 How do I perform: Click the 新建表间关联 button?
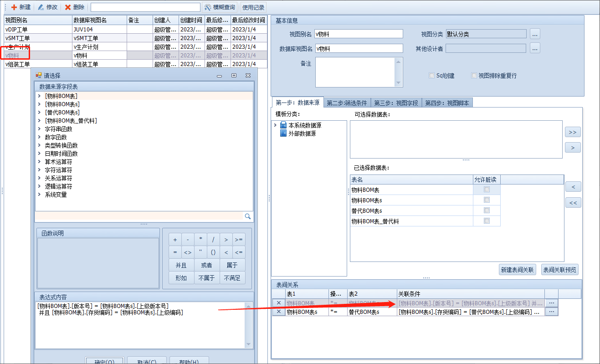click(x=518, y=270)
